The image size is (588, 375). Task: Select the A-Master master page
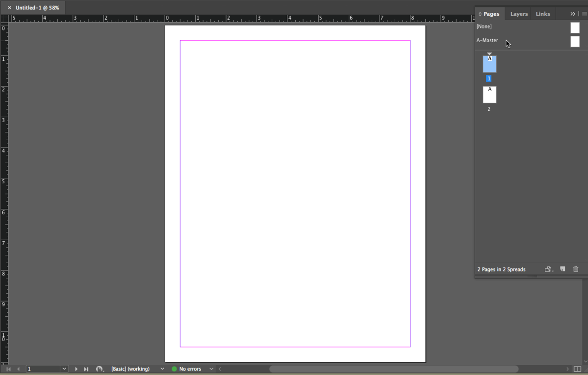pos(487,41)
